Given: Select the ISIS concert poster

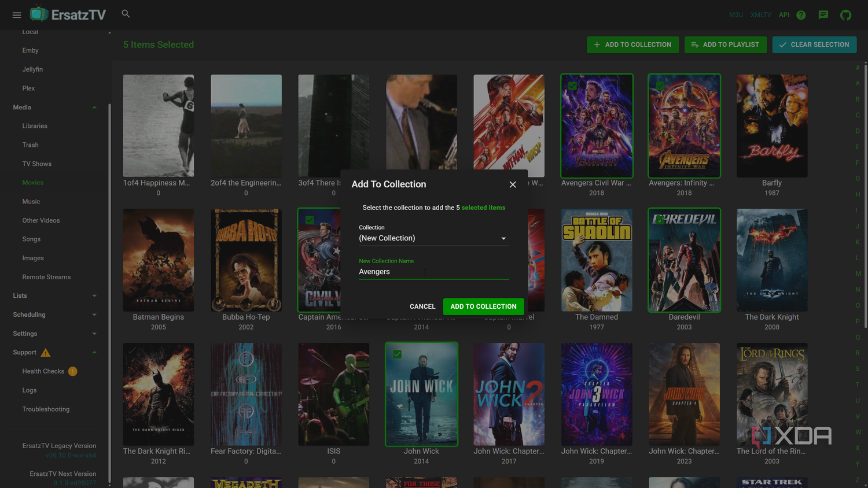Looking at the screenshot, I should (333, 394).
